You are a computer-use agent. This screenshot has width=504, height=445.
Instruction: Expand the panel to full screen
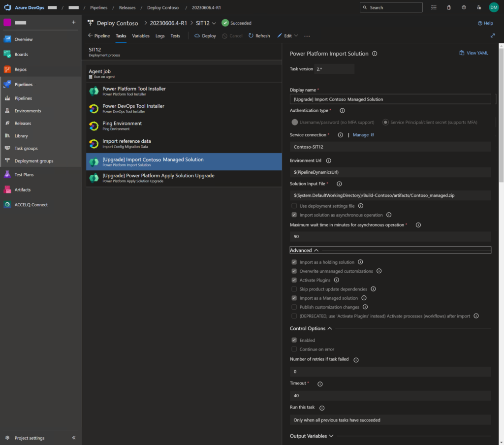click(493, 35)
